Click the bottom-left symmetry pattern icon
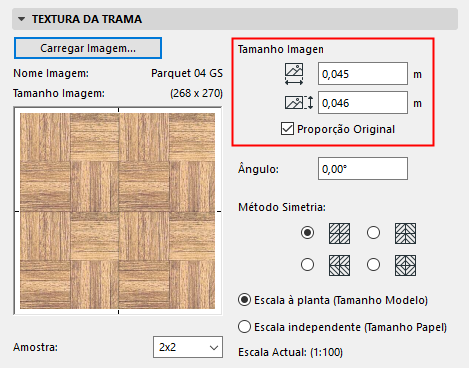This screenshot has width=469, height=368. coord(339,265)
